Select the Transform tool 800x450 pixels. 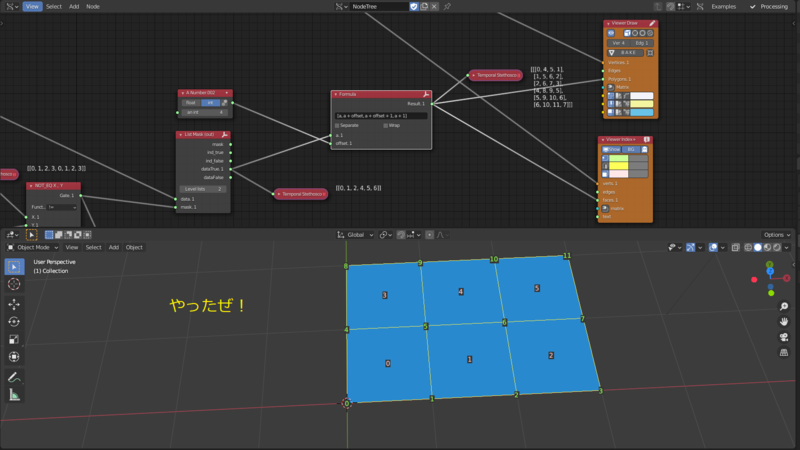point(14,357)
